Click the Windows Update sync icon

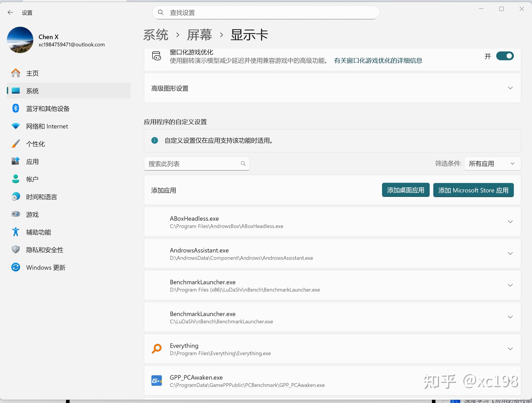pos(16,267)
